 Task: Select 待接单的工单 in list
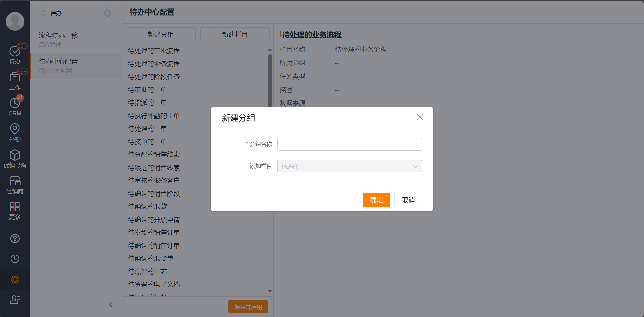pyautogui.click(x=147, y=142)
